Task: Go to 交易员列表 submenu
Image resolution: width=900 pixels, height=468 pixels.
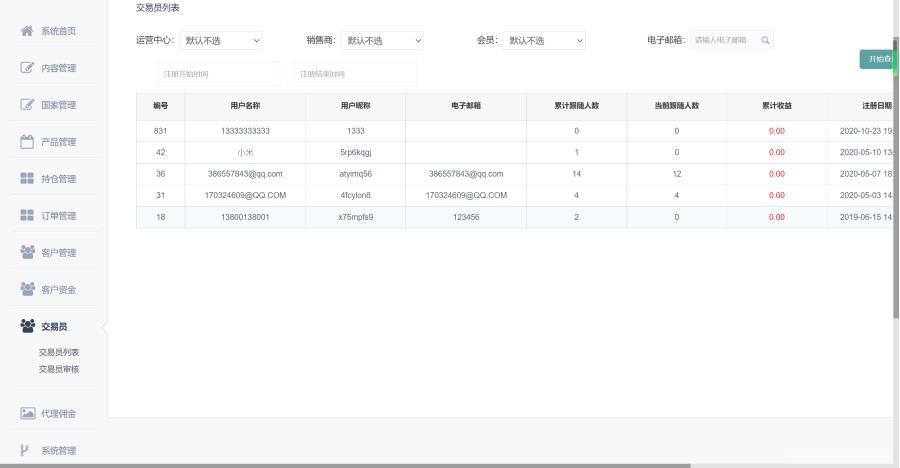Action: (59, 352)
